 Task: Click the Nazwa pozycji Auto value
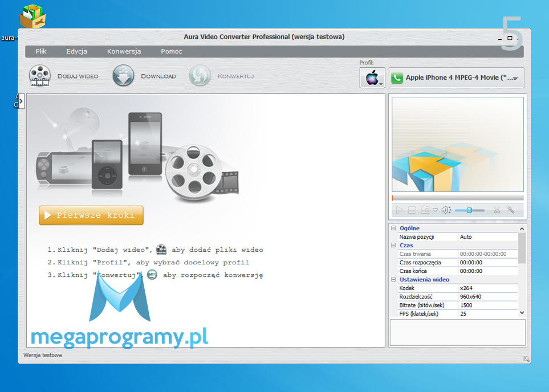click(488, 237)
